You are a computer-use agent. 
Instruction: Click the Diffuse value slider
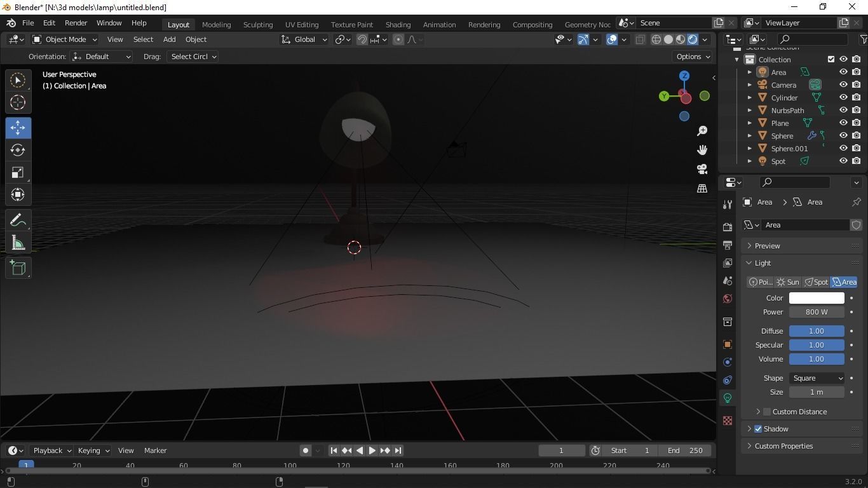click(817, 331)
